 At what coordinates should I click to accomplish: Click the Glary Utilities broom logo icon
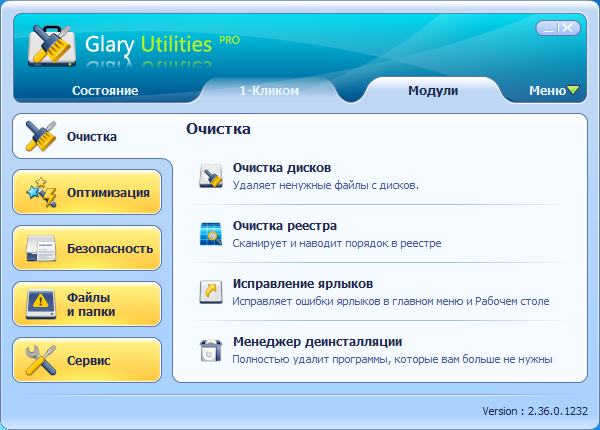[x=52, y=46]
